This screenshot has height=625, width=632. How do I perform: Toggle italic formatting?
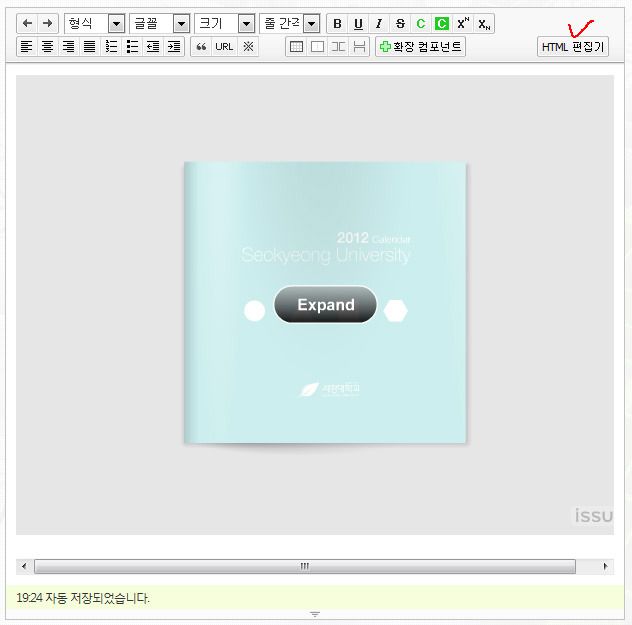[379, 24]
